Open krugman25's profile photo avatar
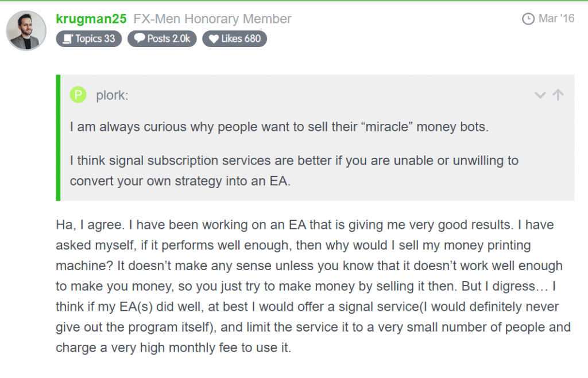 coord(26,30)
